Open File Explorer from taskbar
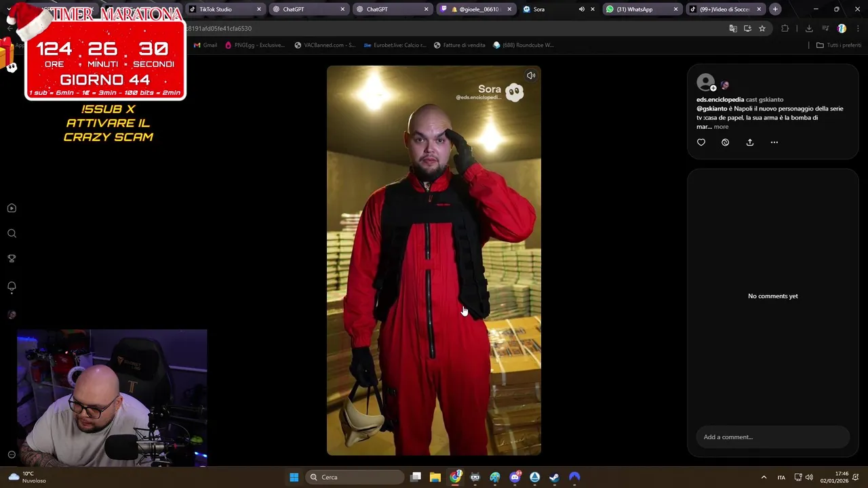 pos(435,477)
